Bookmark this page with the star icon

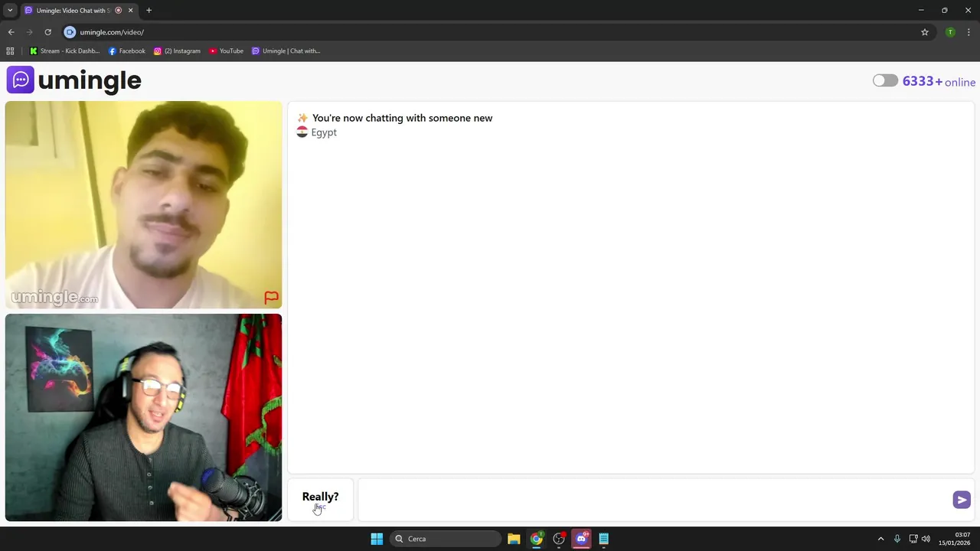tap(925, 32)
